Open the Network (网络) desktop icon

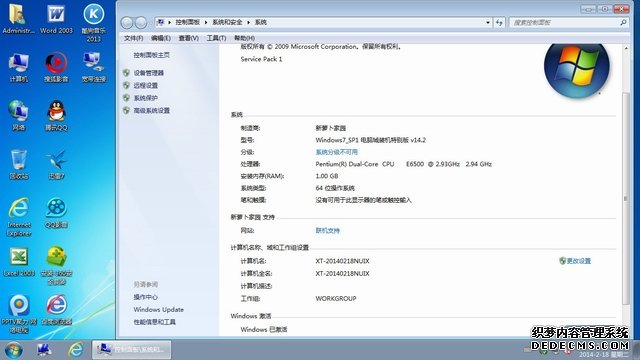point(18,116)
